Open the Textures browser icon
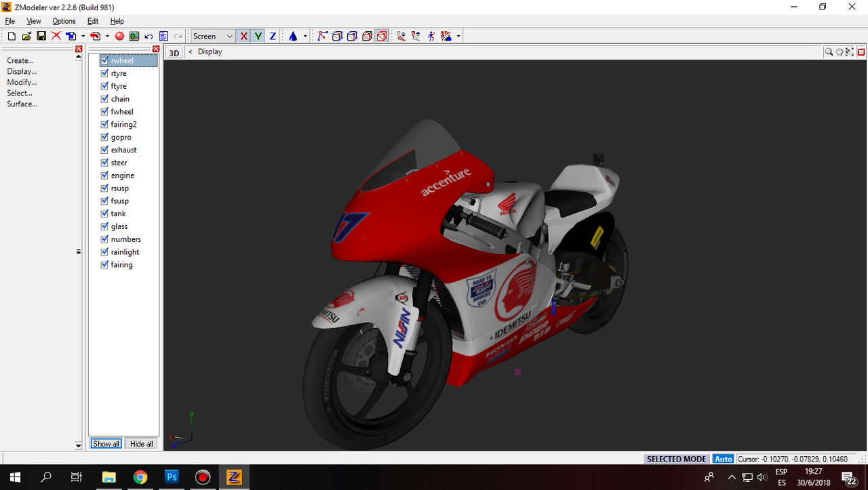 click(x=134, y=36)
